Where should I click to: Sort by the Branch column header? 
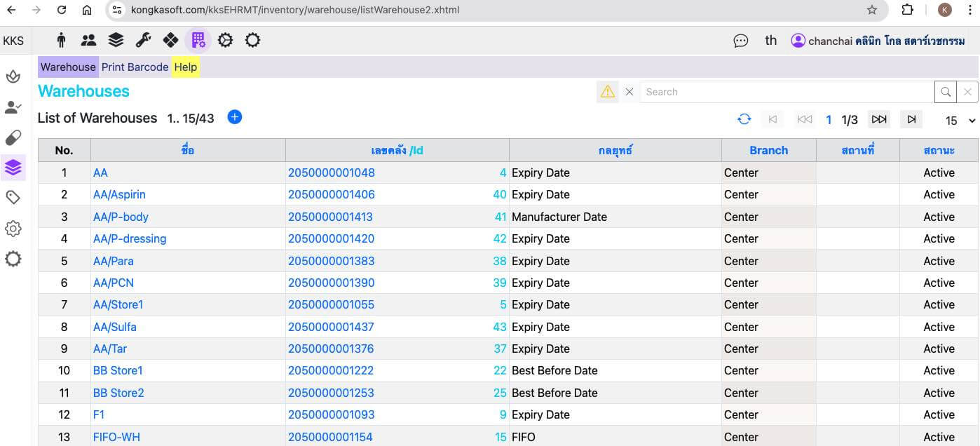(768, 150)
